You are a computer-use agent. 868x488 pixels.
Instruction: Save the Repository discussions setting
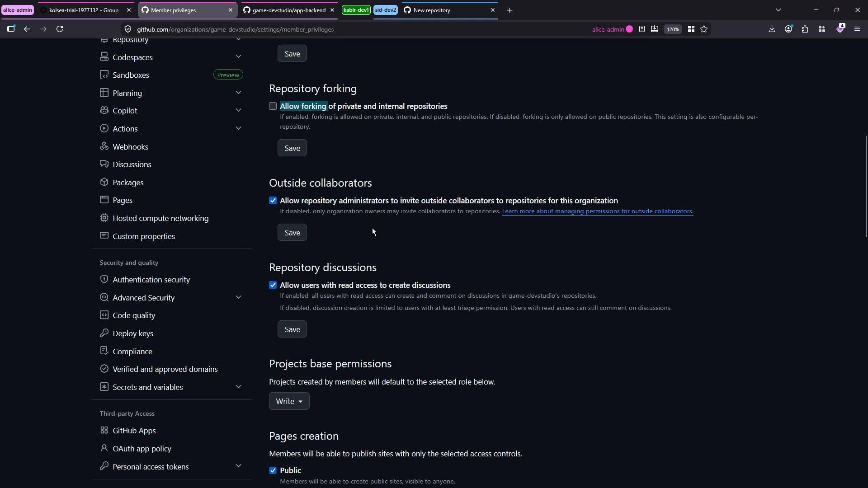(292, 329)
